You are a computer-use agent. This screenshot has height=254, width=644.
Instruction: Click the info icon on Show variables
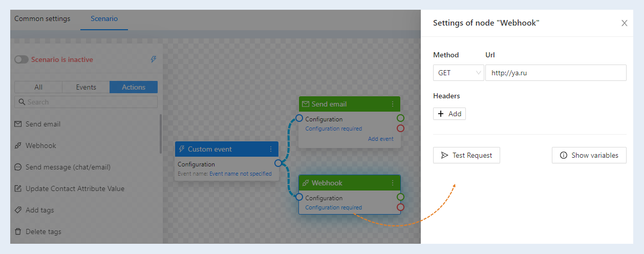click(564, 155)
